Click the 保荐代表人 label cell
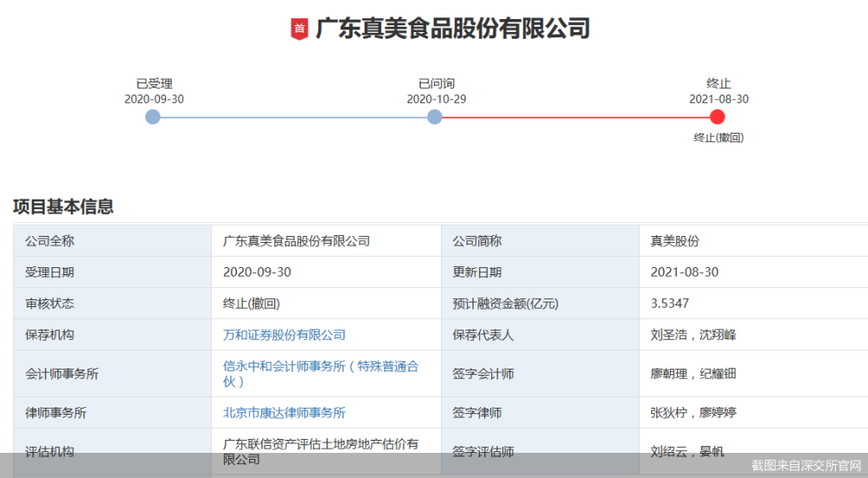Image resolution: width=868 pixels, height=478 pixels. point(540,335)
